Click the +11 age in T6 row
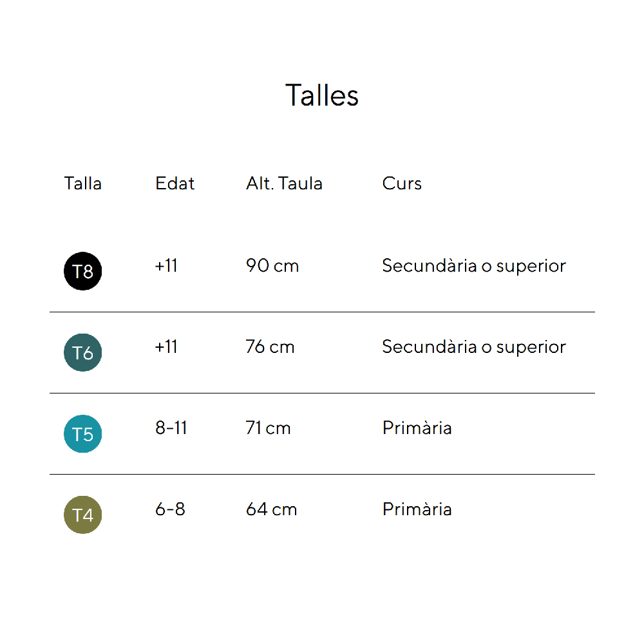This screenshot has width=644, height=644. pos(166,347)
